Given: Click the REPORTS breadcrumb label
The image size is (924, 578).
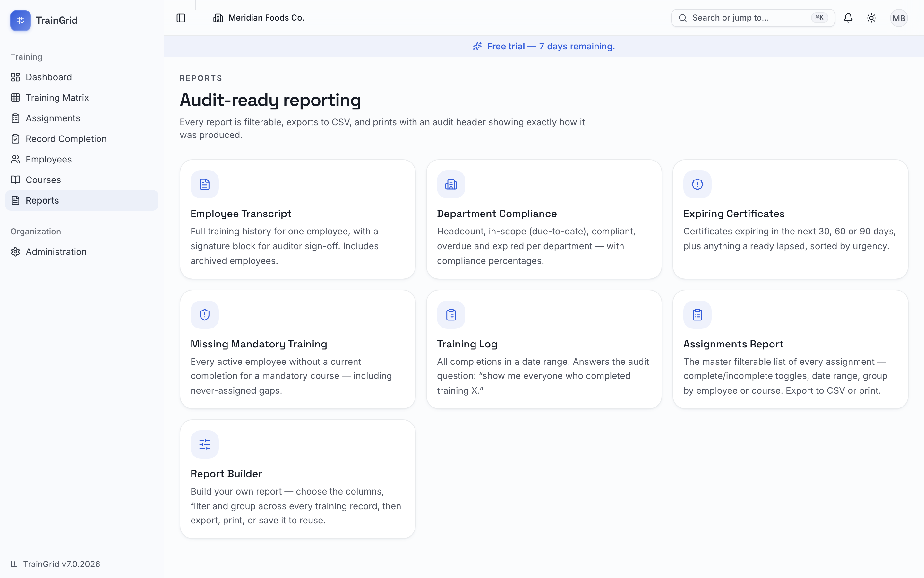Looking at the screenshot, I should [x=201, y=78].
